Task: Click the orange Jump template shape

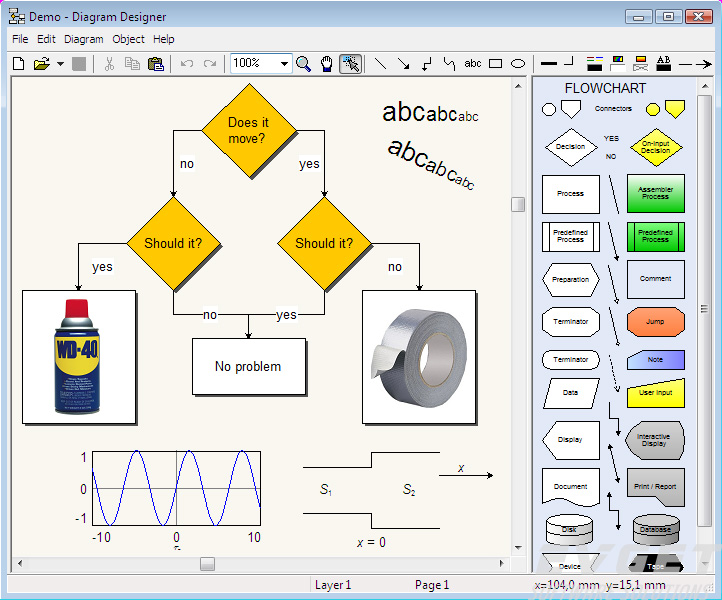Action: [x=655, y=322]
